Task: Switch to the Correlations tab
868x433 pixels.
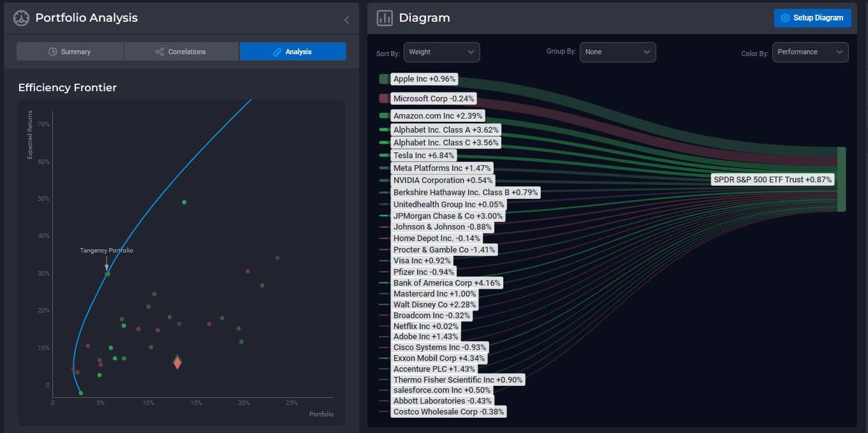Action: click(181, 52)
